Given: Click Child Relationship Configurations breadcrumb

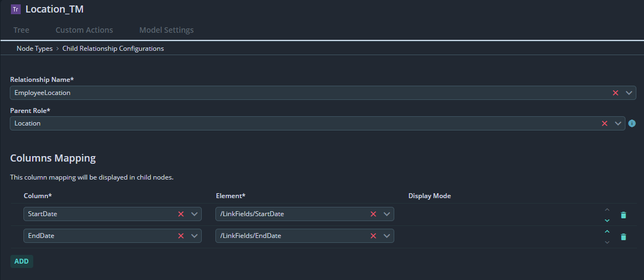Looking at the screenshot, I should [x=113, y=49].
